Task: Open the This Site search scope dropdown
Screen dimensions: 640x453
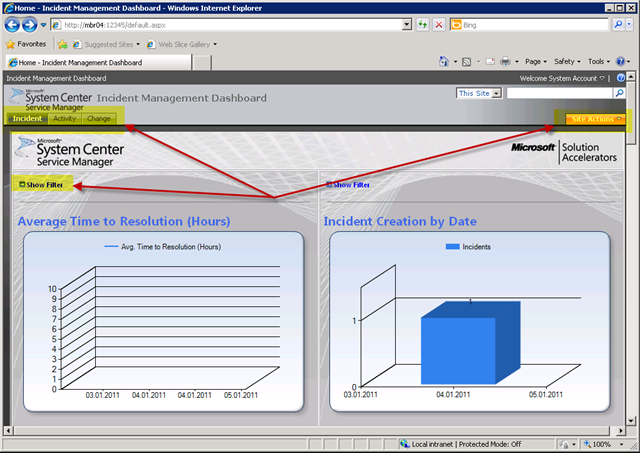Action: coord(478,94)
